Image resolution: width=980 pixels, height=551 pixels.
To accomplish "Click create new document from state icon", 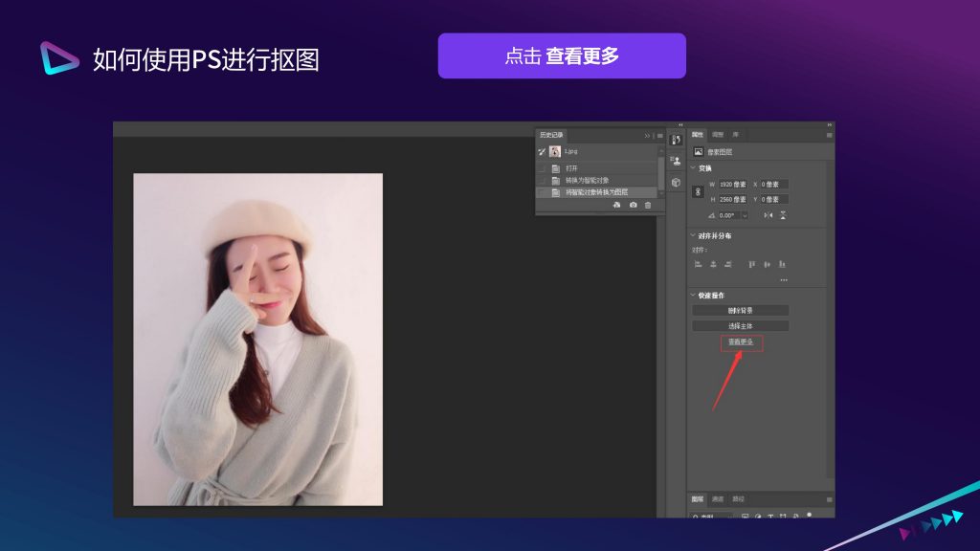I will pyautogui.click(x=617, y=205).
